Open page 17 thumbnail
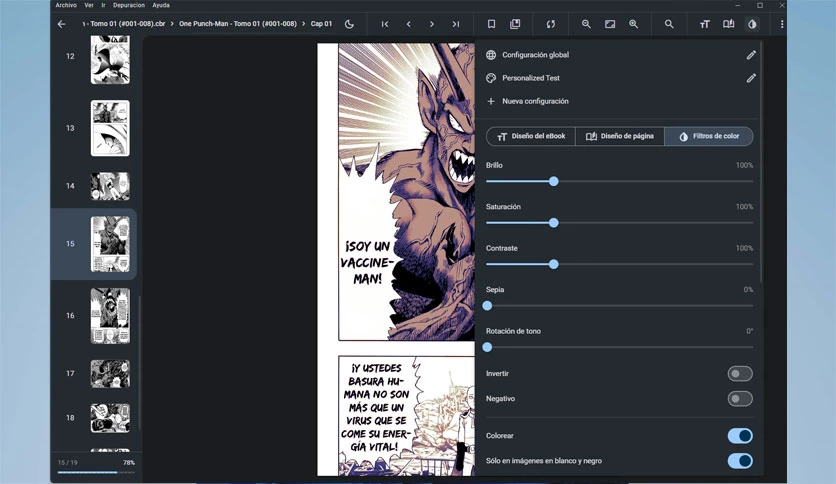The height and width of the screenshot is (484, 836). click(x=110, y=374)
